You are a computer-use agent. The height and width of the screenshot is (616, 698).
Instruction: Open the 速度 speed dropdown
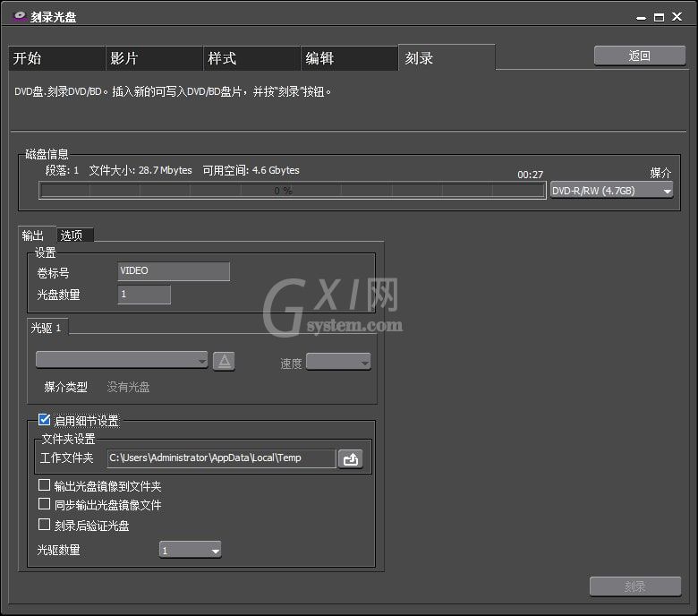tap(338, 362)
